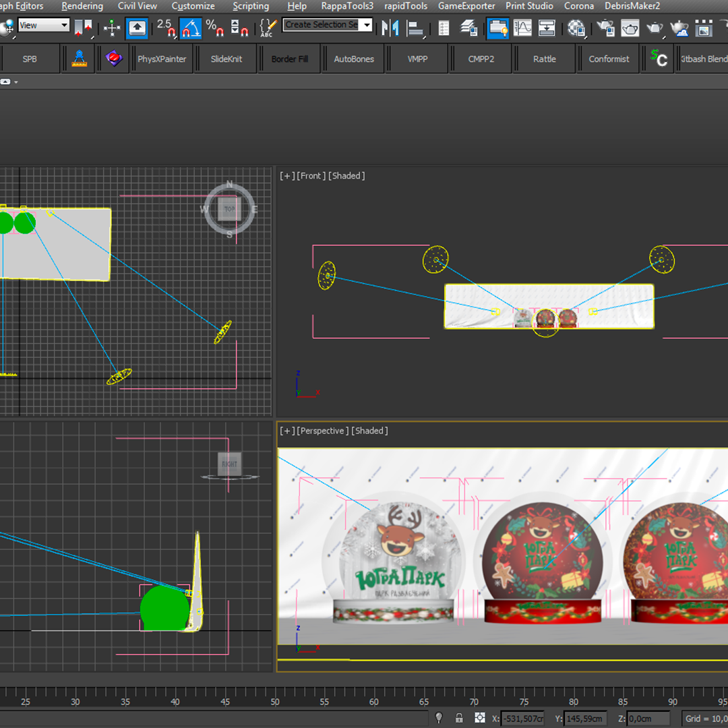
Task: Toggle the Angle Snap button
Action: tap(191, 28)
